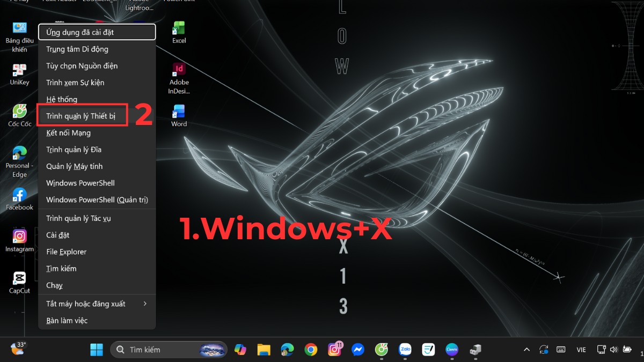Open the weather widget showing 33°
644x362 pixels.
18,349
